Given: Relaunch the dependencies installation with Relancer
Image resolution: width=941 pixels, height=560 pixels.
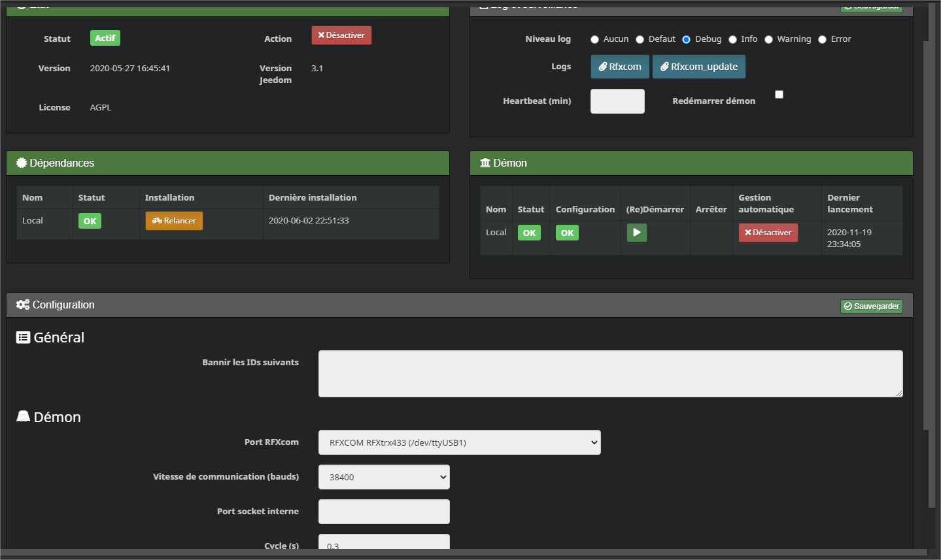Looking at the screenshot, I should tap(174, 221).
